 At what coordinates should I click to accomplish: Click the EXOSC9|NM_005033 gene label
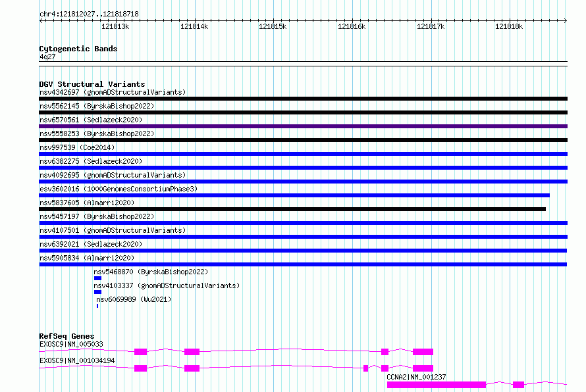click(x=71, y=344)
